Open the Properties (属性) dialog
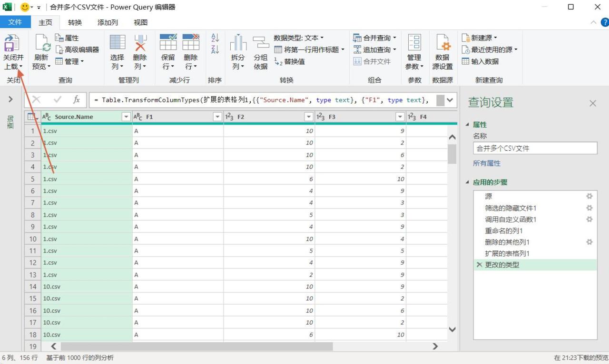Viewport: 609px width, 364px height. (67, 38)
